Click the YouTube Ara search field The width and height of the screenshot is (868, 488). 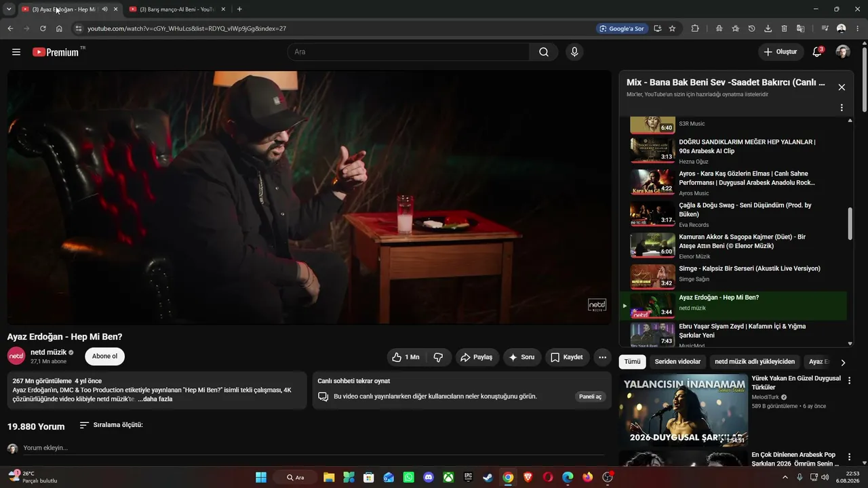(x=408, y=52)
